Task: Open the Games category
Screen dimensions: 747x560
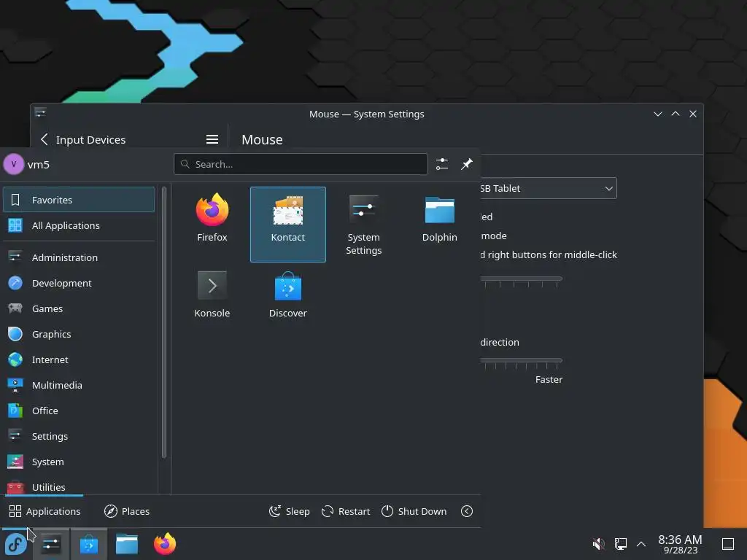Action: coord(79,308)
